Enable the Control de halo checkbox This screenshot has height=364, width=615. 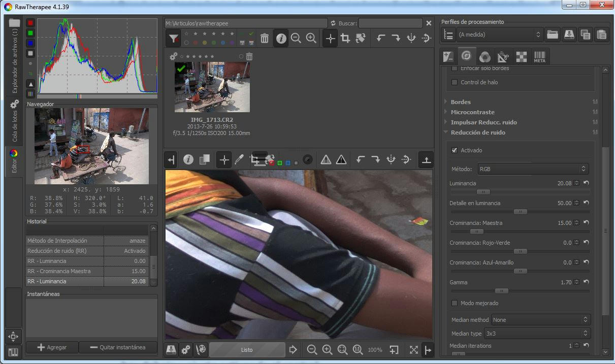[455, 82]
